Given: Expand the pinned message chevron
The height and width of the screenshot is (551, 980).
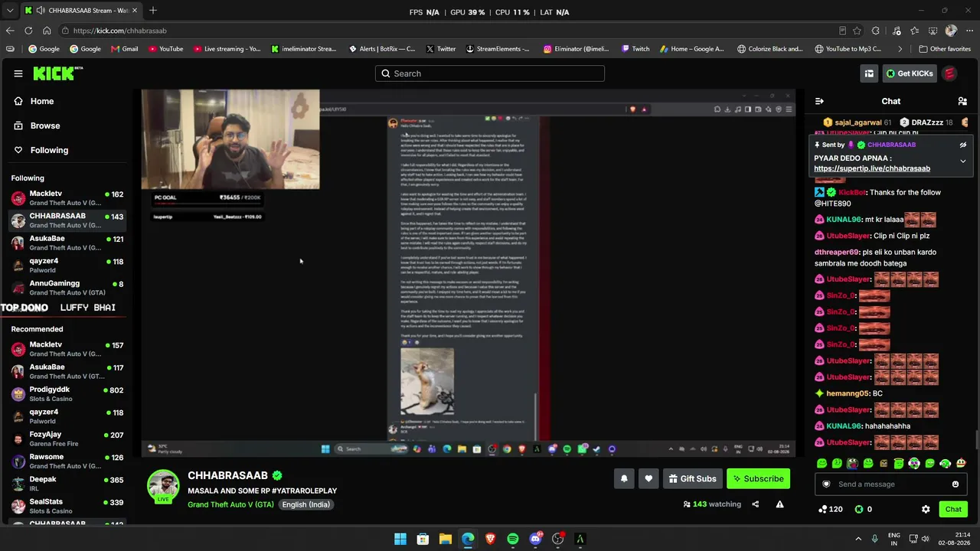Looking at the screenshot, I should 963,161.
